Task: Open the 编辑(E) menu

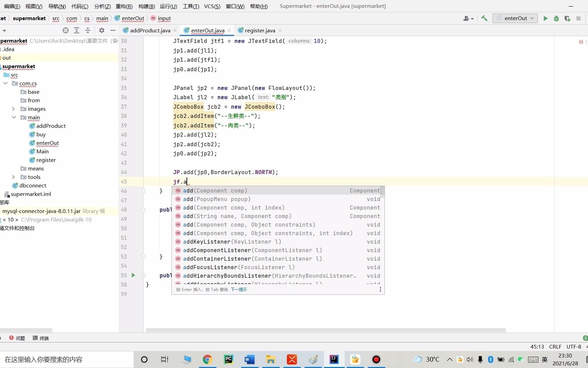Action: click(x=12, y=6)
